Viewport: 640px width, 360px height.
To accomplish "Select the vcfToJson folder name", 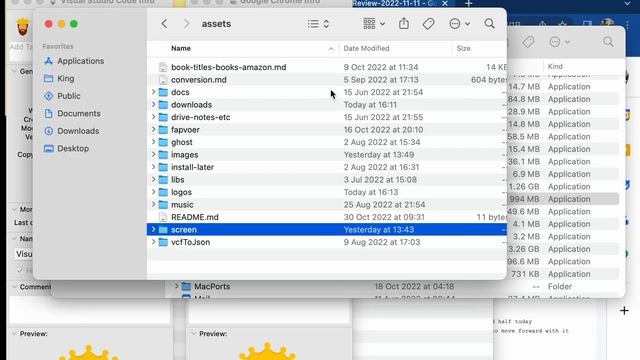I will pos(190,242).
